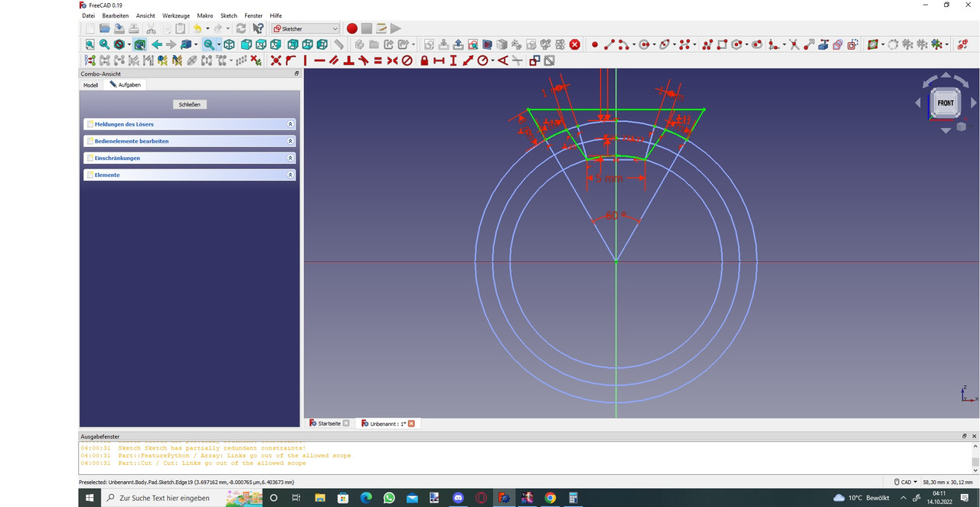Click the FRONT face of navigation cube
The image size is (980, 507).
click(x=946, y=103)
